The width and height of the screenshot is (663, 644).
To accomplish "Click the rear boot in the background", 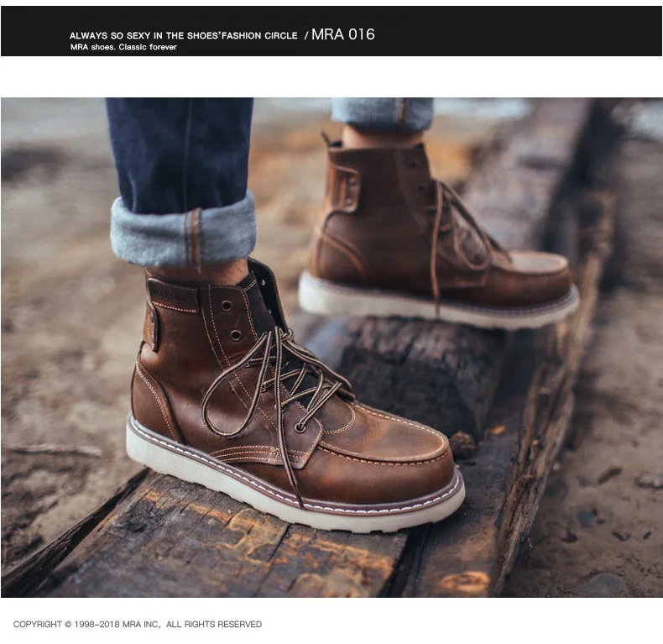I will click(x=436, y=237).
